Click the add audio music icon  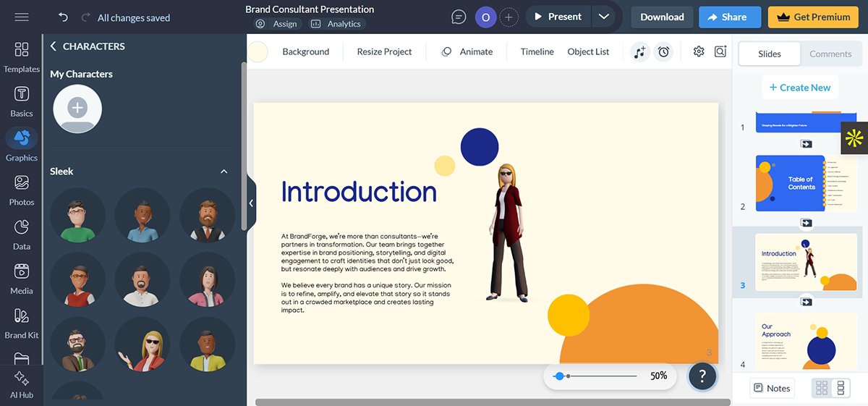point(639,51)
